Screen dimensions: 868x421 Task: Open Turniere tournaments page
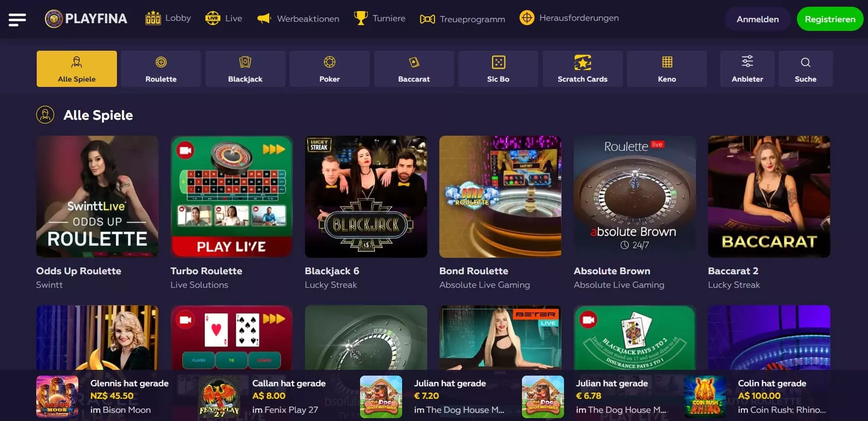(x=380, y=18)
